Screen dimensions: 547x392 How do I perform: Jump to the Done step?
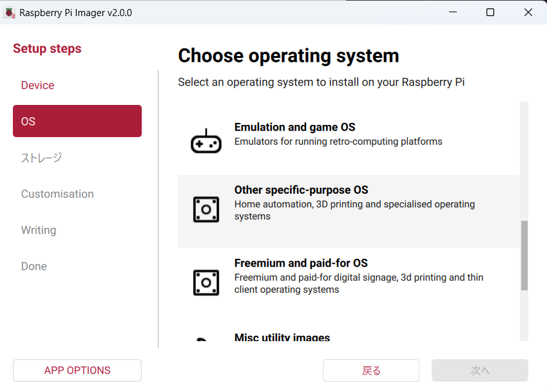pos(34,266)
